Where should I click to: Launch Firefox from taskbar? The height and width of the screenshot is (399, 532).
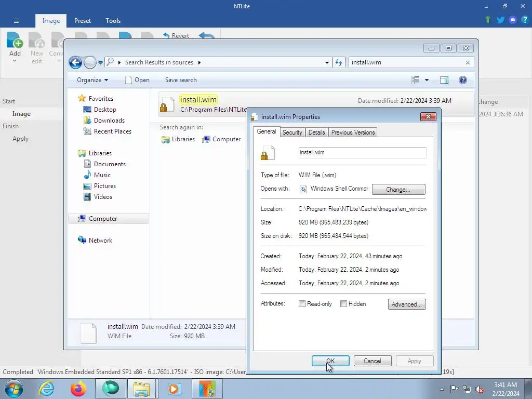78,389
